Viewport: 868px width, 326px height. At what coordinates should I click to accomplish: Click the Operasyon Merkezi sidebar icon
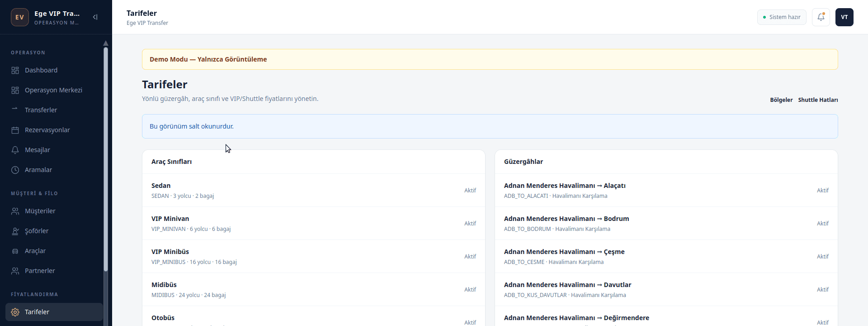[15, 90]
